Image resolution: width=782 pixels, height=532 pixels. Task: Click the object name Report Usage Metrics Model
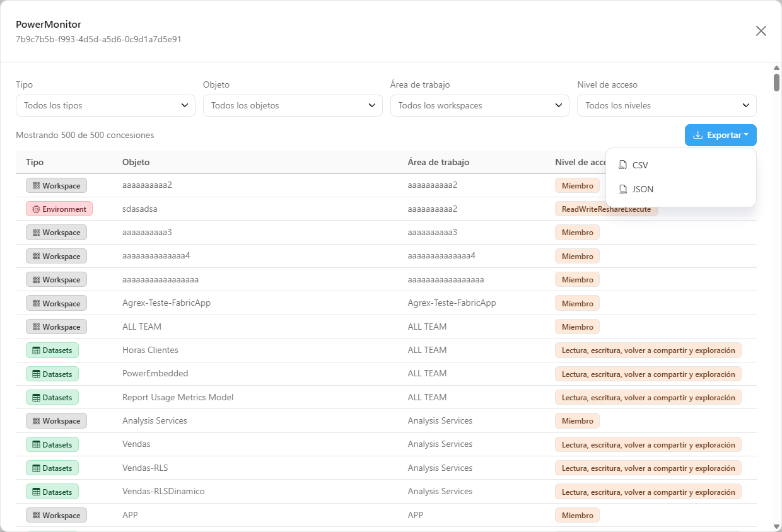[178, 397]
